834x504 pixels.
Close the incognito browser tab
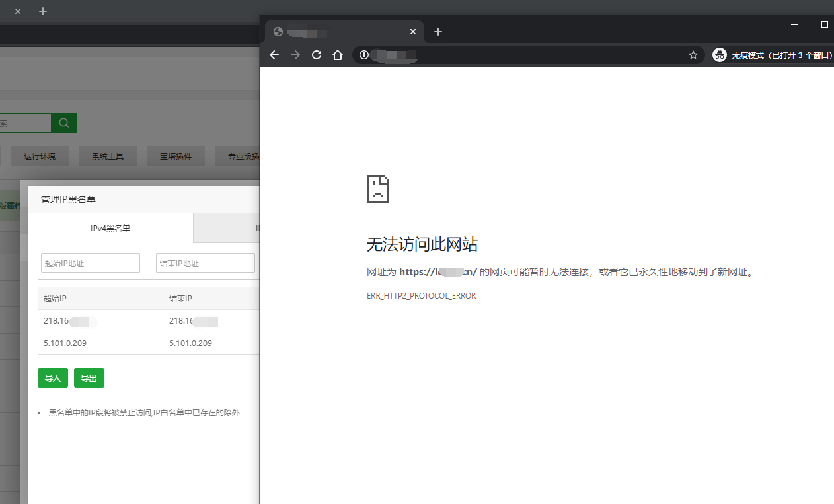pos(413,32)
